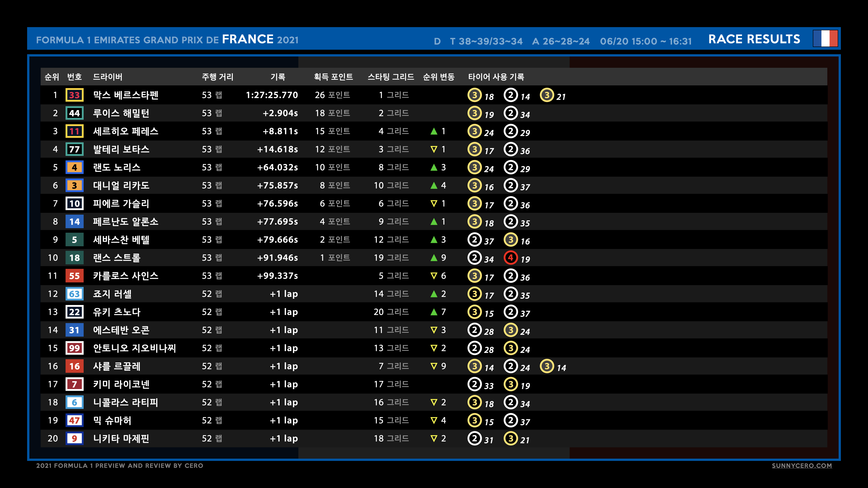Click the number 11 badge for 세르히오 페레스
The width and height of the screenshot is (868, 488).
click(x=74, y=131)
